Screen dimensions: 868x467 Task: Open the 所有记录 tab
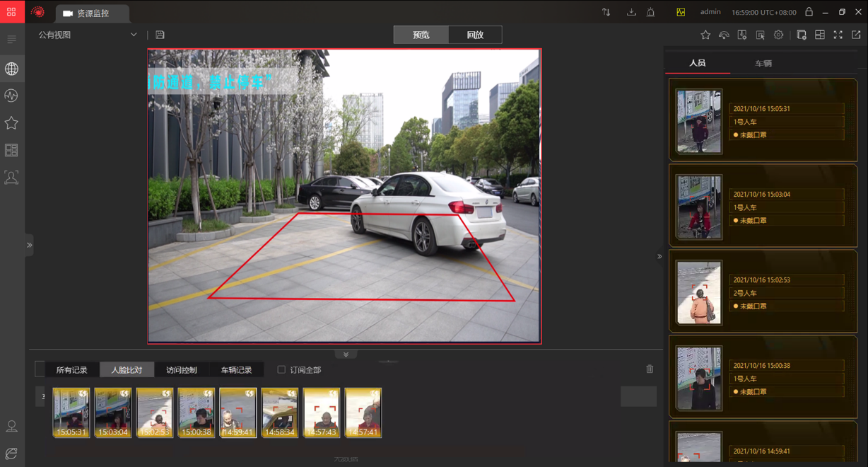[72, 369]
